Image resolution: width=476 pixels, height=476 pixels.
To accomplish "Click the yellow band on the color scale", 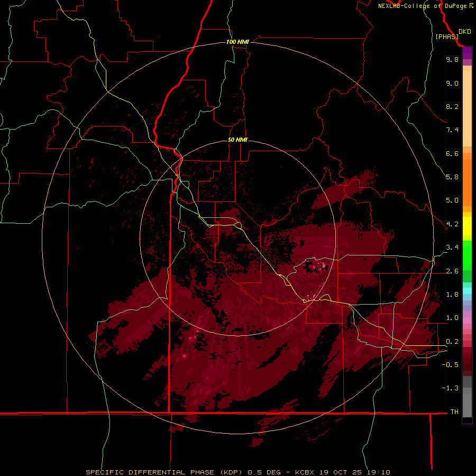I will [x=467, y=226].
